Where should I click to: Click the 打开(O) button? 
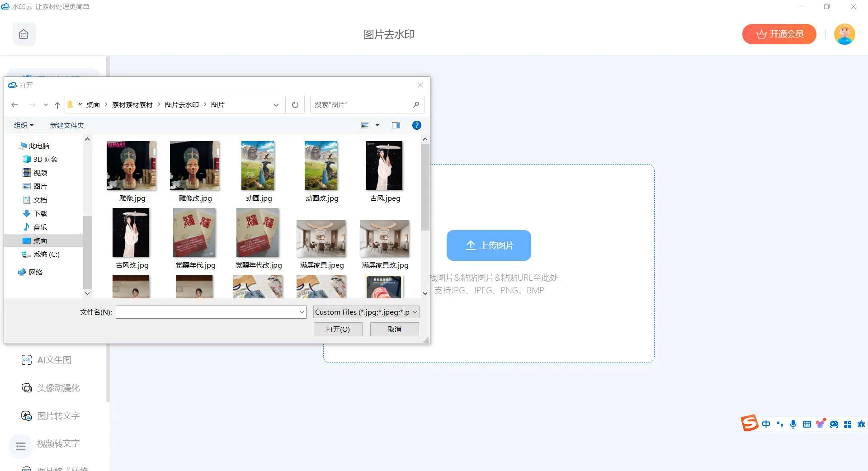(338, 330)
